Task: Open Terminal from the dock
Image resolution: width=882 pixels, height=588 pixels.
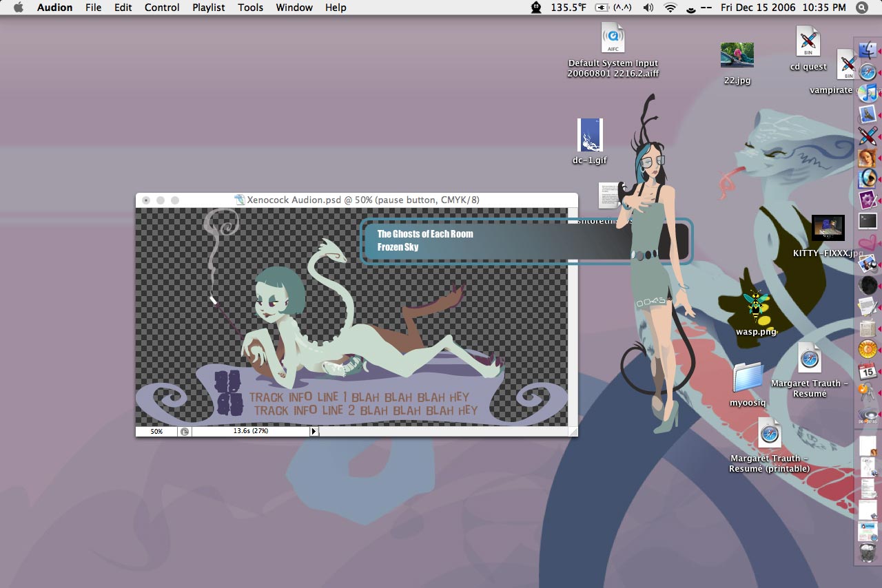Action: point(868,221)
